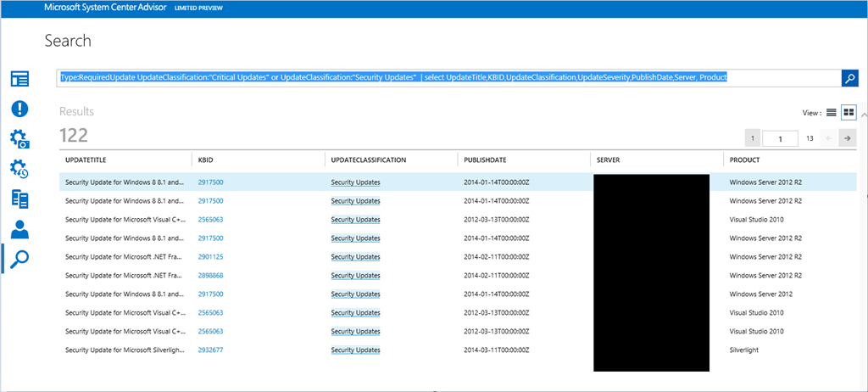Open KBID link 2932677
Viewport: 868px width, 392px height.
[x=210, y=350]
